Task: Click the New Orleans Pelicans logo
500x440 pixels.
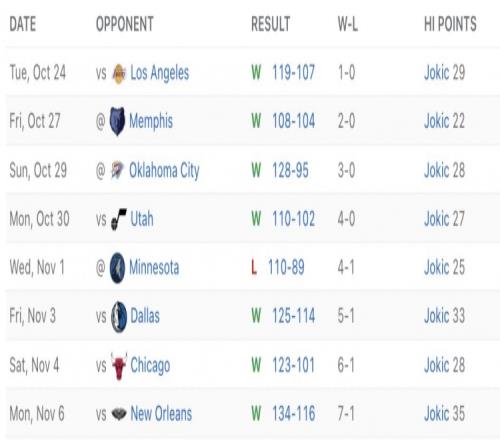Action: pyautogui.click(x=119, y=414)
